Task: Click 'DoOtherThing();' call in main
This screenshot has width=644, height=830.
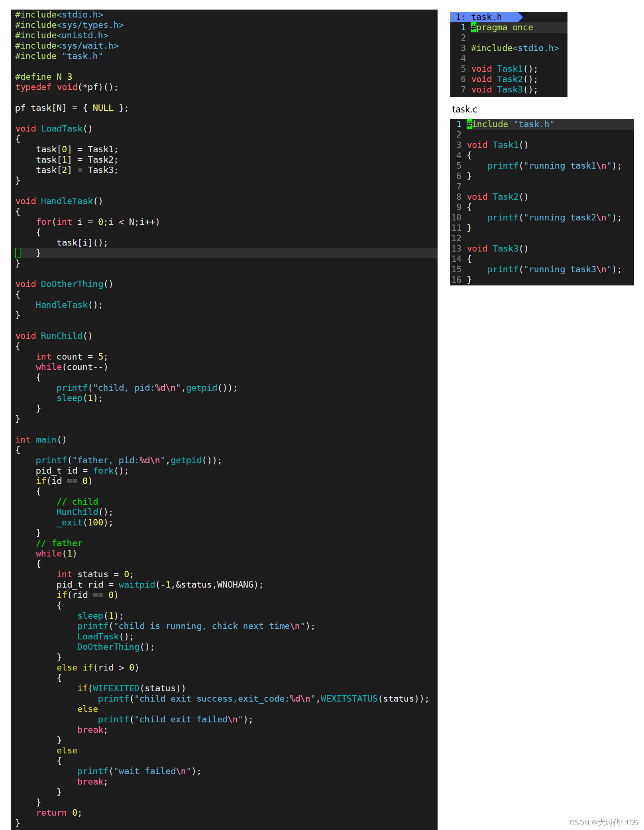Action: [116, 647]
